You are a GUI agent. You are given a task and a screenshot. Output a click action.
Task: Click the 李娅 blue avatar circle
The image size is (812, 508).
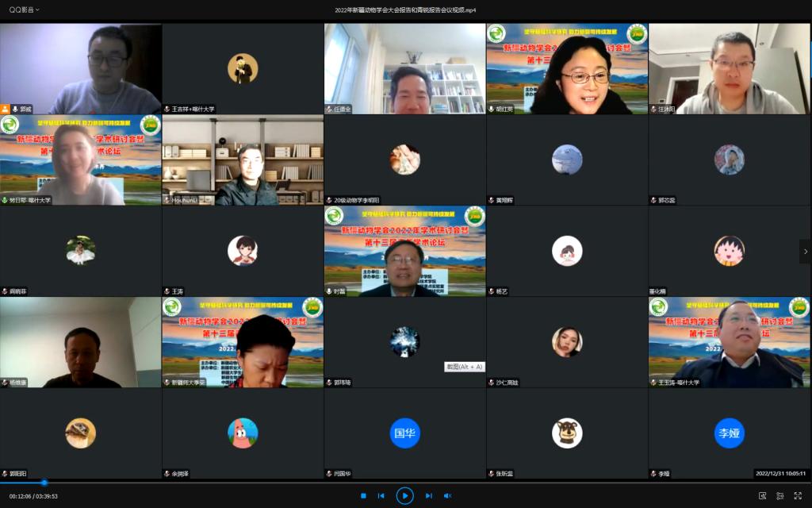(x=729, y=433)
